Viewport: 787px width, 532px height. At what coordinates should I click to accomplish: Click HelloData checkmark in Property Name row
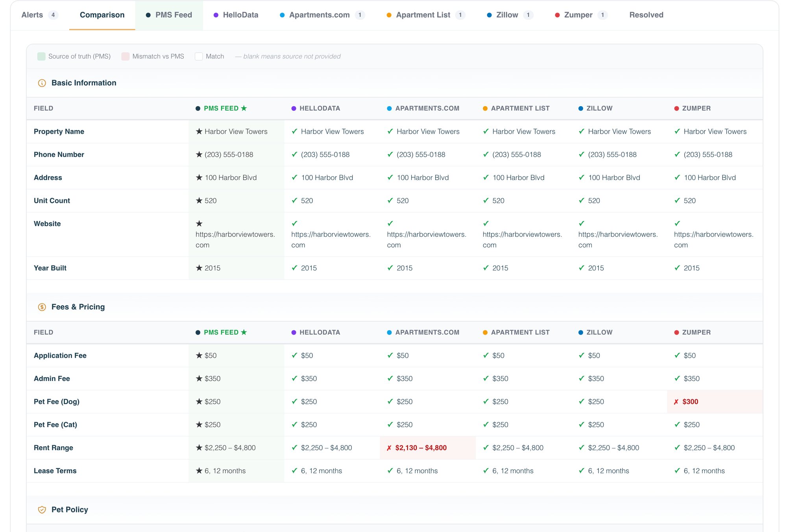click(x=294, y=131)
